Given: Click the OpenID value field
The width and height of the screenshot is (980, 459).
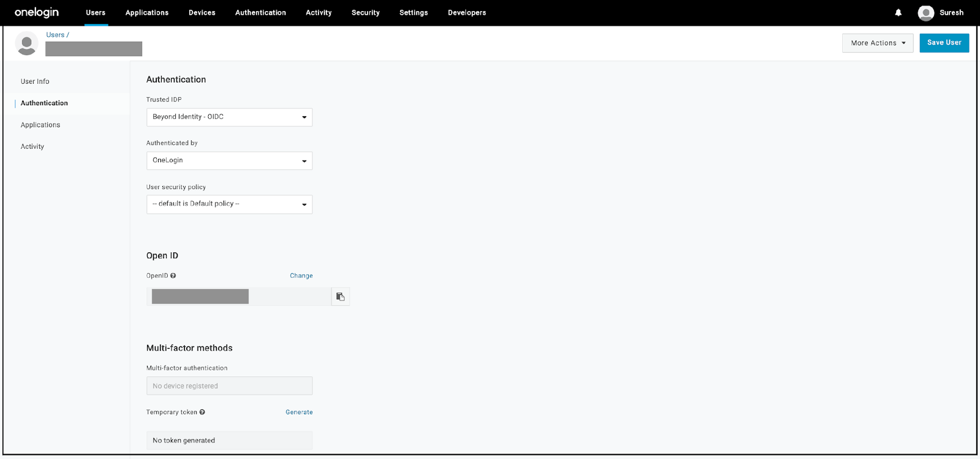Looking at the screenshot, I should click(239, 297).
